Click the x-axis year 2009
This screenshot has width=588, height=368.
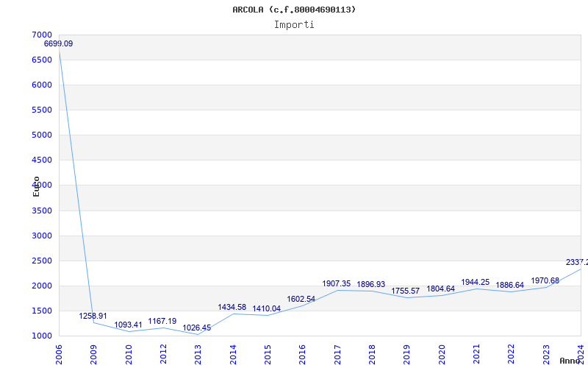click(x=93, y=355)
